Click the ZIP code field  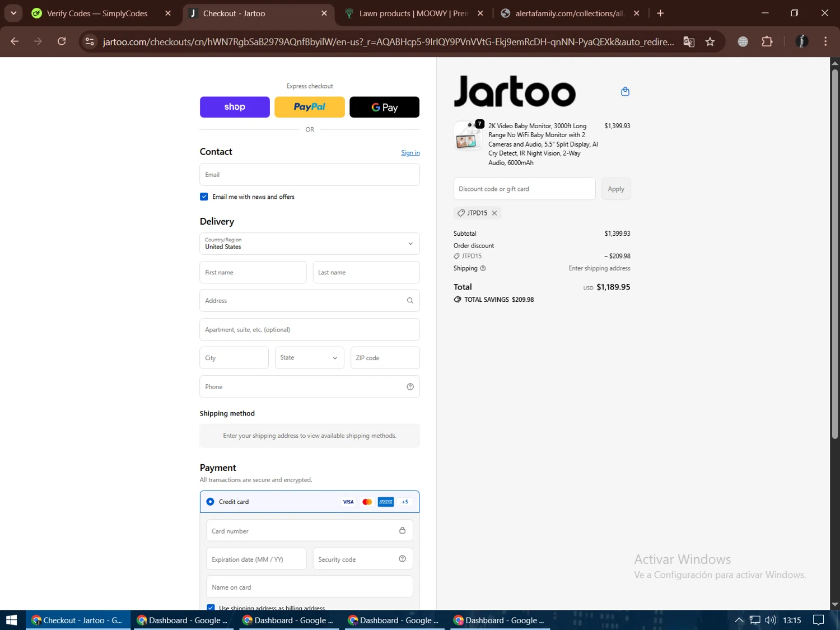pos(385,358)
